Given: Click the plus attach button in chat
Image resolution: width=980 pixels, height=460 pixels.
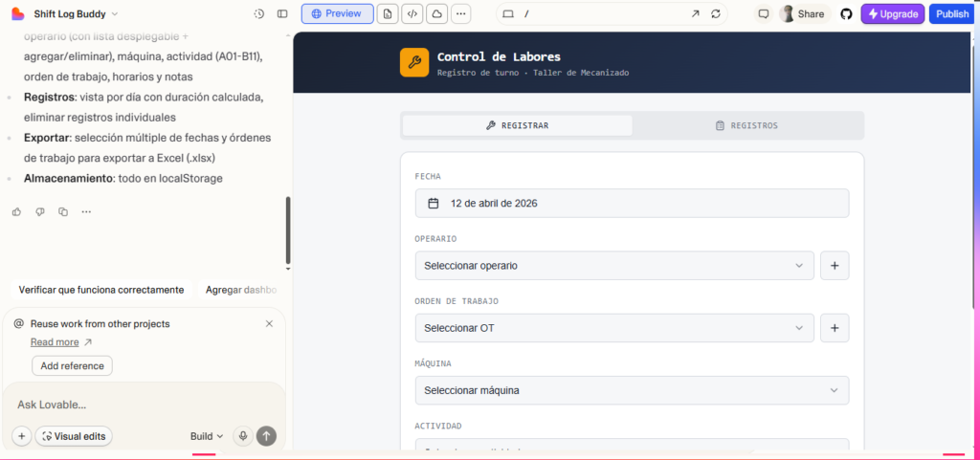Looking at the screenshot, I should pos(21,436).
